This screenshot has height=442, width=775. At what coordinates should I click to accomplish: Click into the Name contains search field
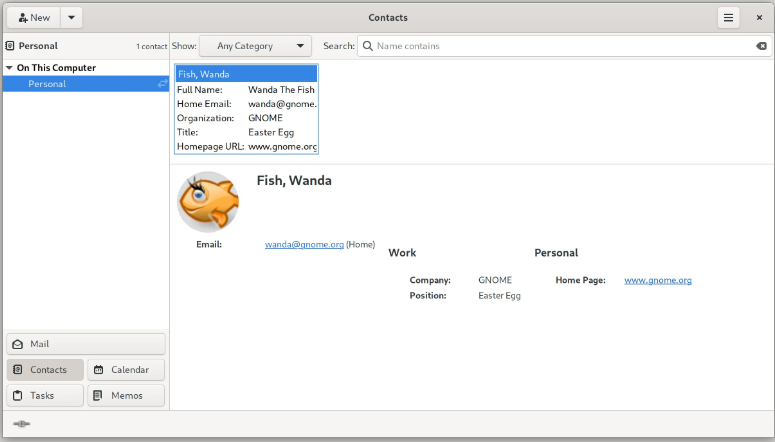click(x=560, y=46)
